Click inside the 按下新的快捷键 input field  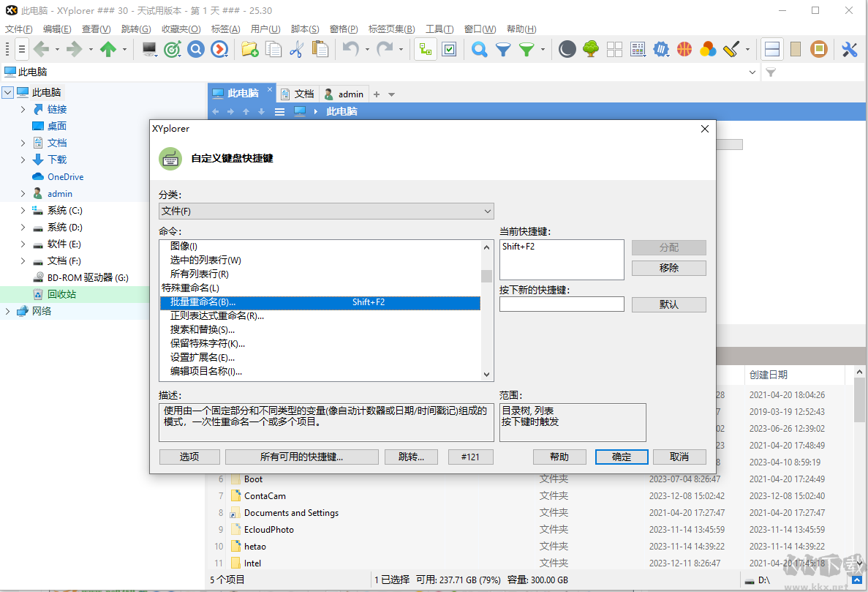(x=562, y=304)
